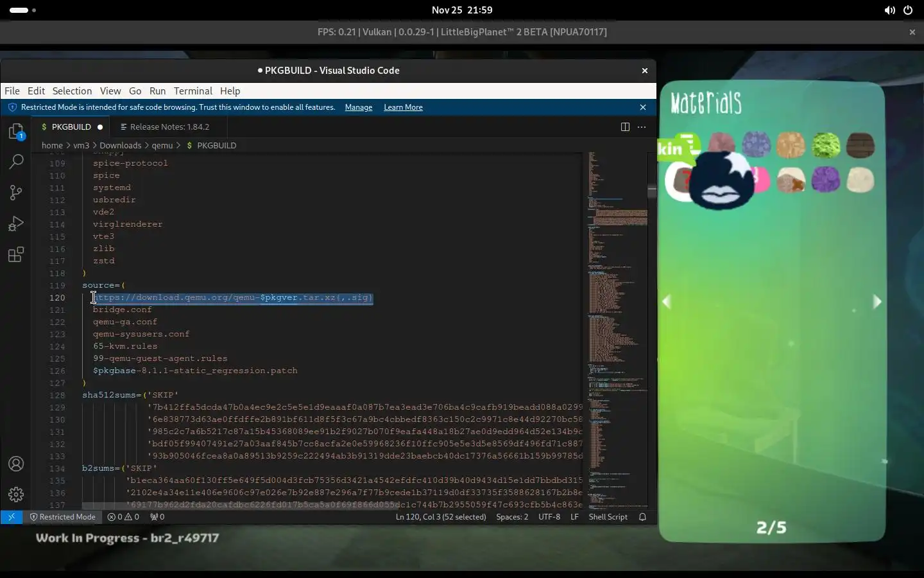
Task: Select the green grass material
Action: click(826, 144)
